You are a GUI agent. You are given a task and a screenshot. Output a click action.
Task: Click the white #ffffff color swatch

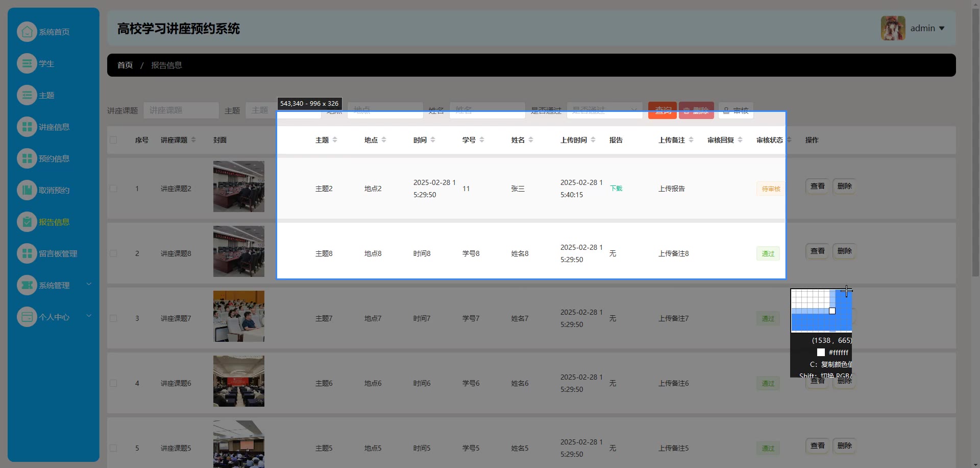tap(821, 353)
